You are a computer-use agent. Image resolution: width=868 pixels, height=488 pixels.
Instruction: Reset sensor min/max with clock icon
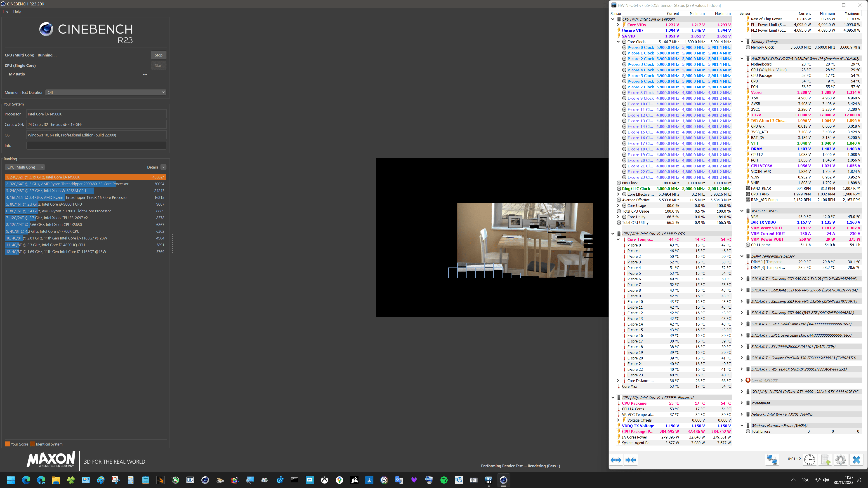809,460
